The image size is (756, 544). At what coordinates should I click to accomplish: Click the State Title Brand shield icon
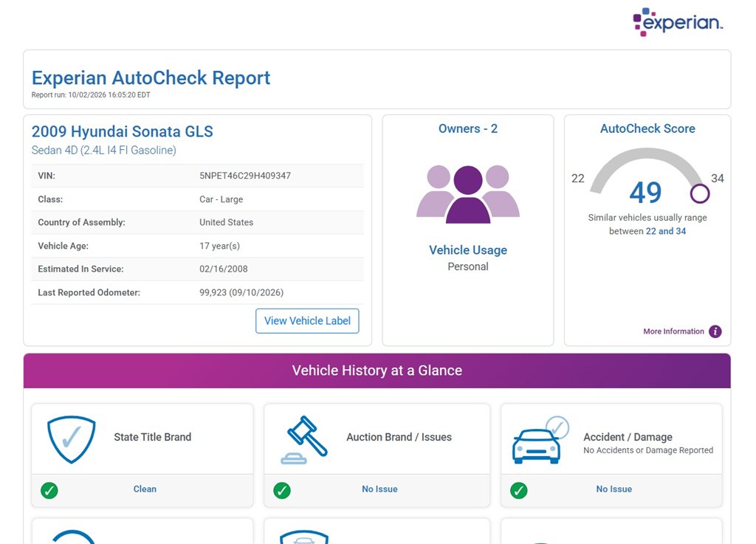tap(72, 439)
